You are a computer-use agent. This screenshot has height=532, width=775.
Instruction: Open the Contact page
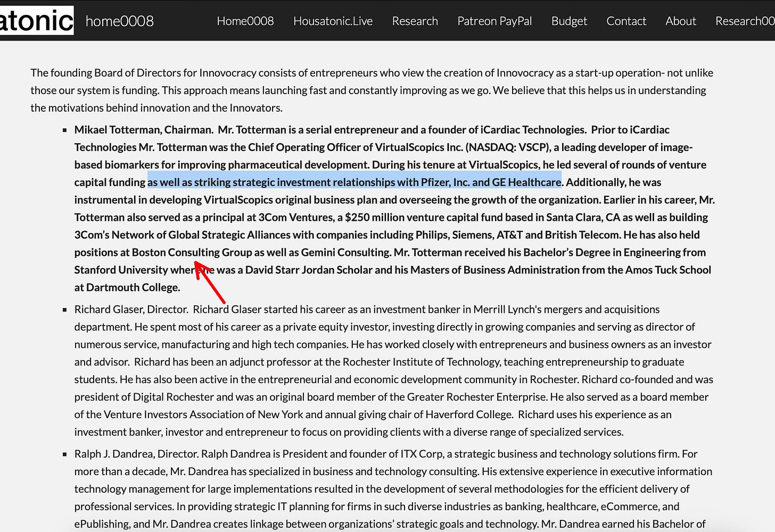coord(626,21)
